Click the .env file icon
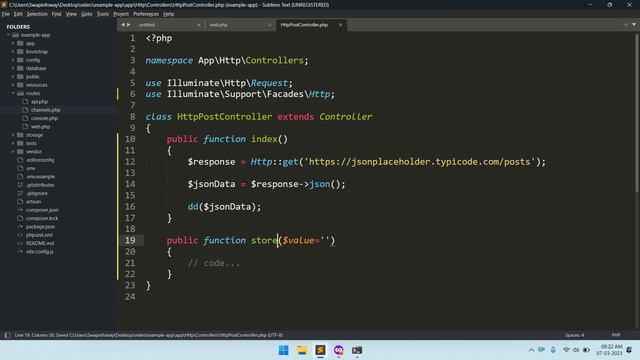 pos(20,168)
